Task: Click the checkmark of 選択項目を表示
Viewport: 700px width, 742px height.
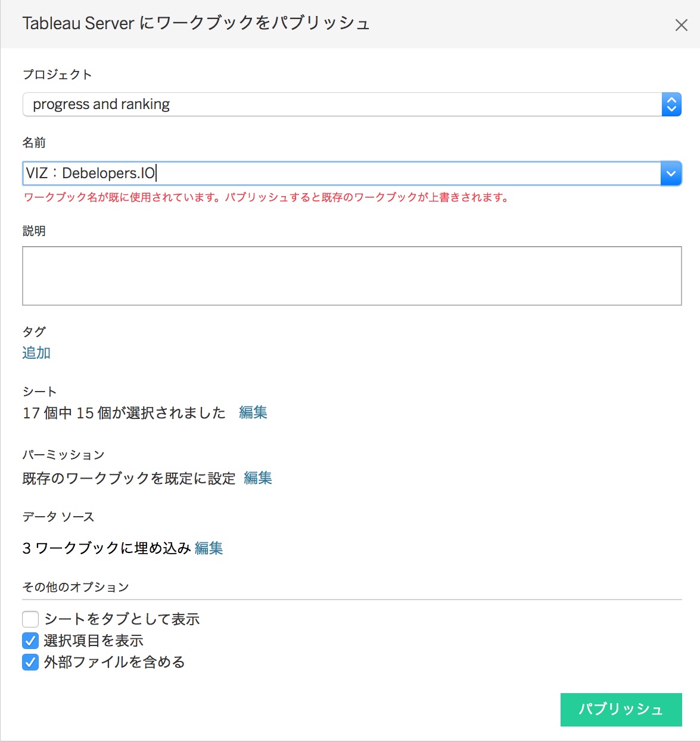Action: 30,641
